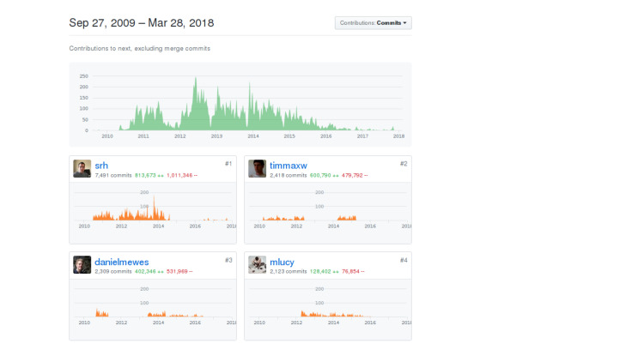Open the Contributions: Commits dropdown
Image resolution: width=644 pixels, height=362 pixels.
[x=373, y=23]
